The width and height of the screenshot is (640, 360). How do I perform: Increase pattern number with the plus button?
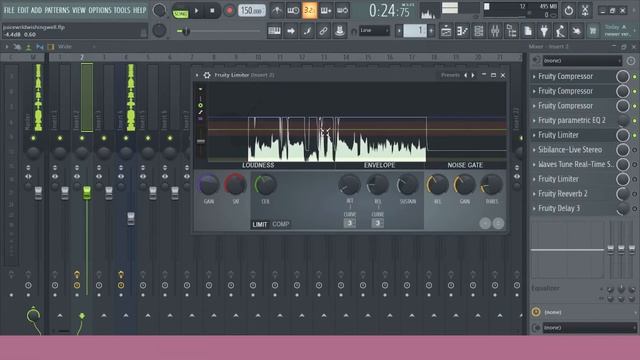click(431, 31)
